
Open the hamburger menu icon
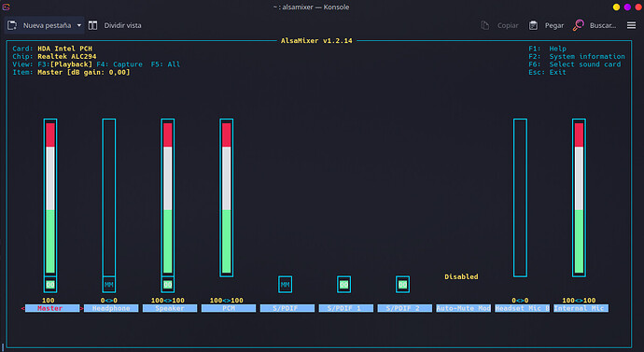point(631,25)
